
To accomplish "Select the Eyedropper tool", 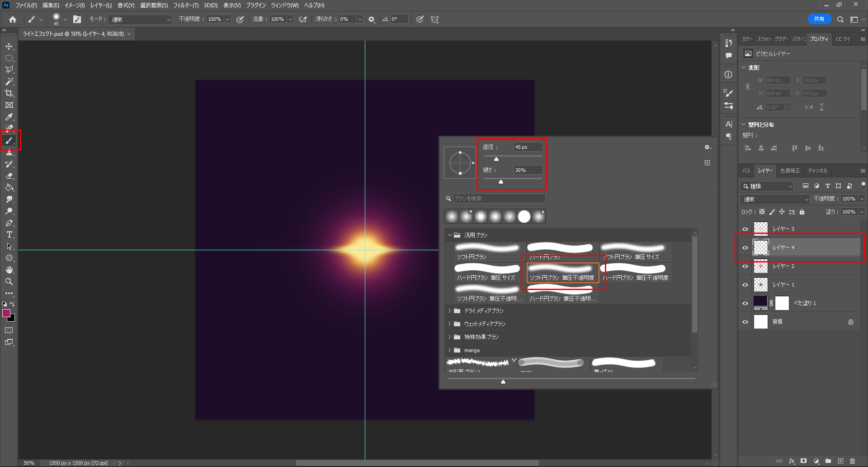I will (9, 117).
